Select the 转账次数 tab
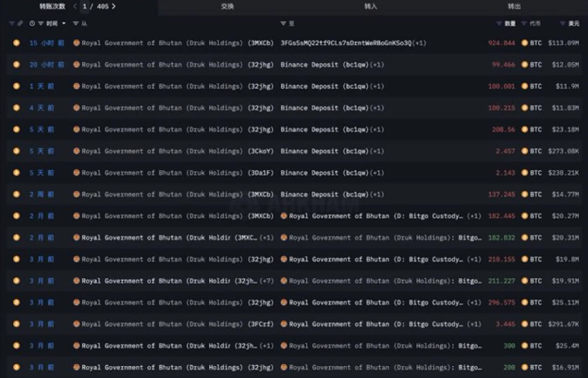The height and width of the screenshot is (378, 588). pos(53,6)
